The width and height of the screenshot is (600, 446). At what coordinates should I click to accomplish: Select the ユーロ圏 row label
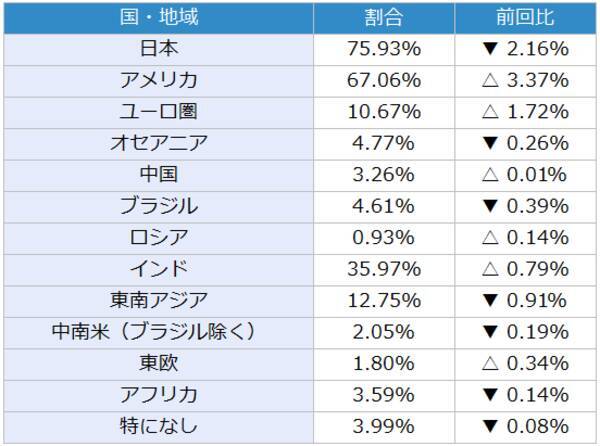159,111
